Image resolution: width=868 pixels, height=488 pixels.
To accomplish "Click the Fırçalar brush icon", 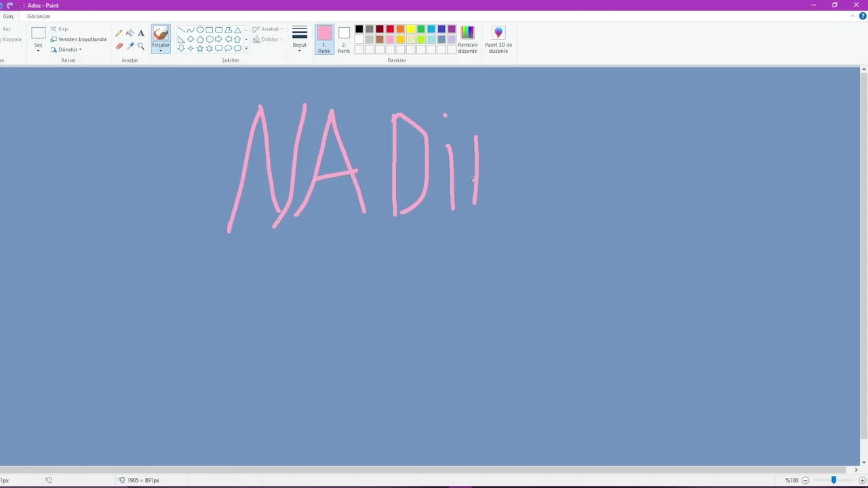I will (x=161, y=33).
